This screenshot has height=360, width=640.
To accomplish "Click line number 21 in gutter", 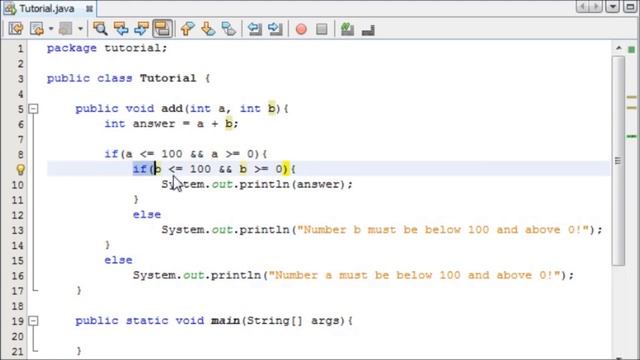I will [x=18, y=351].
